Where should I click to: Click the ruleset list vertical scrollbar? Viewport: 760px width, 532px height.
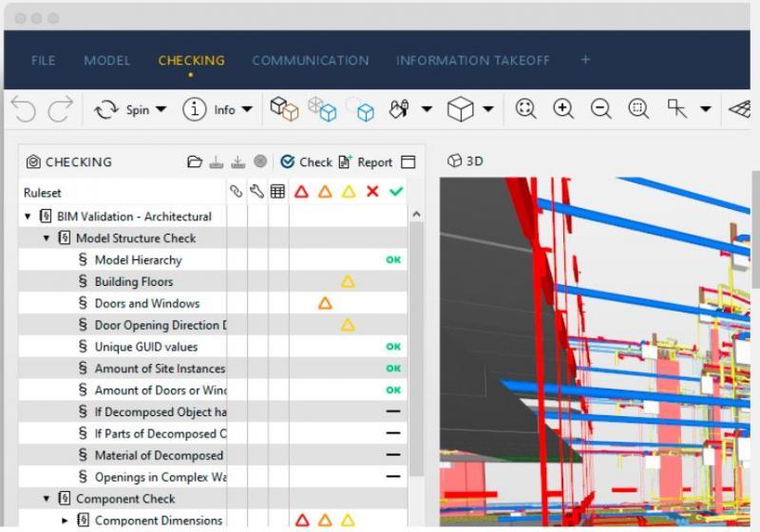[416, 349]
